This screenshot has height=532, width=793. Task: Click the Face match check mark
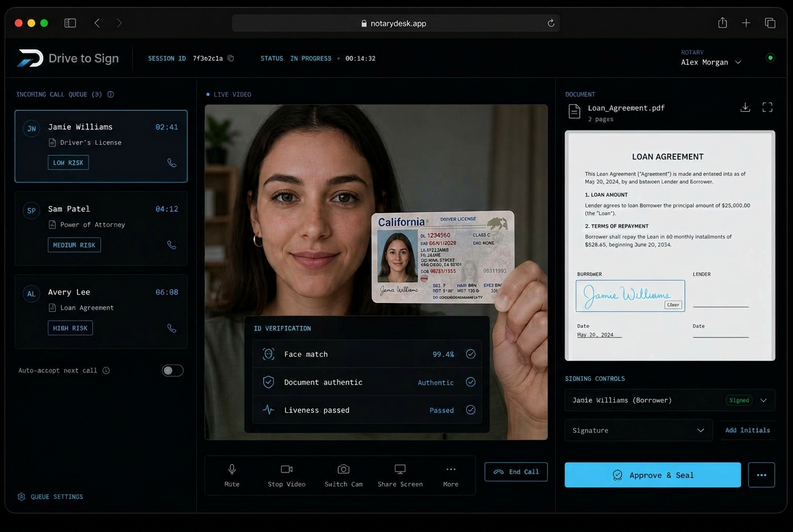(471, 354)
